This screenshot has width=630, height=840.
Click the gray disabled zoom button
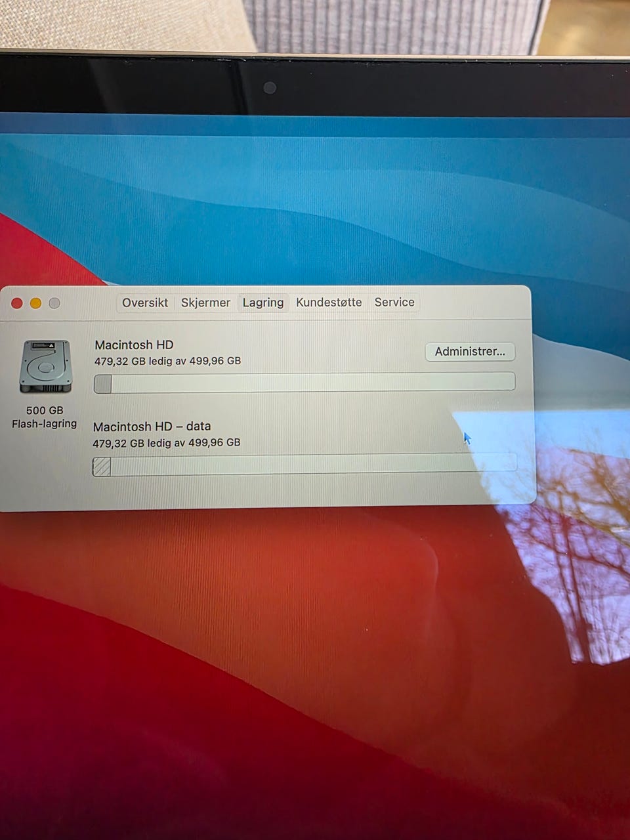[54, 303]
